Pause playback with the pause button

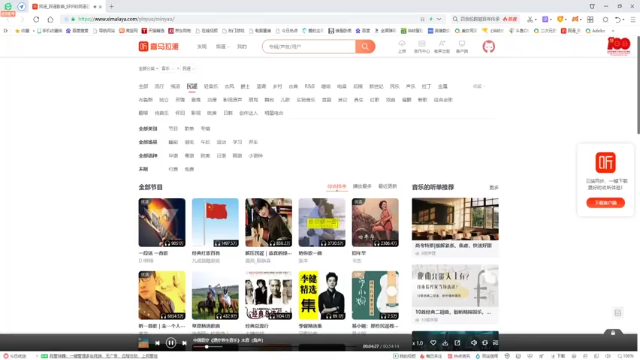click(x=171, y=343)
